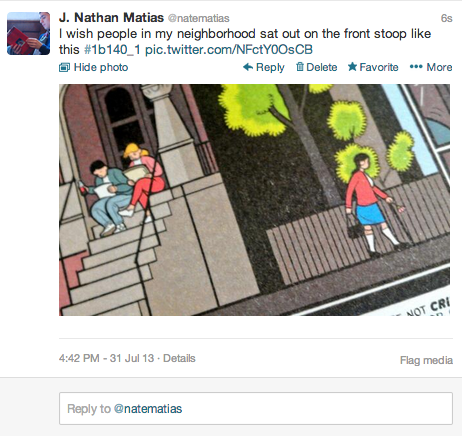462x436 pixels.
Task: Click the comic illustration photo
Action: click(x=254, y=200)
